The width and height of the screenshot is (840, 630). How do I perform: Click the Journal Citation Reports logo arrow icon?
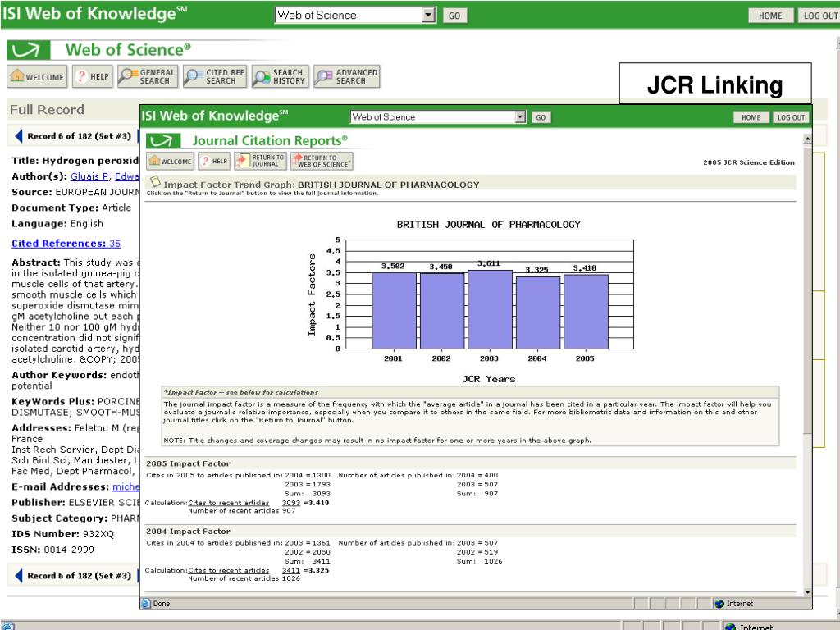[162, 141]
